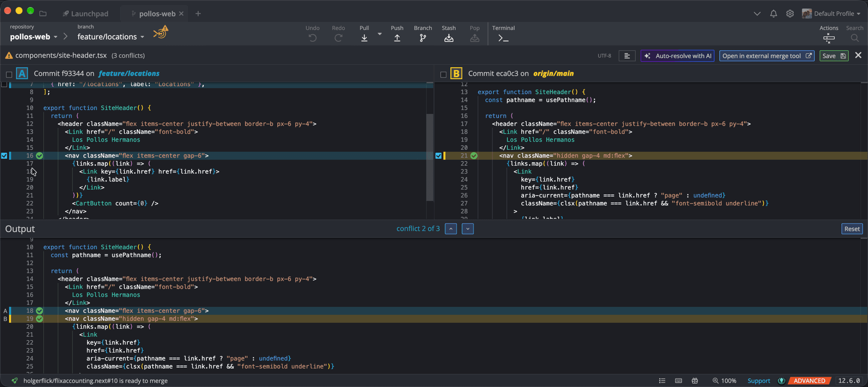The width and height of the screenshot is (868, 387).
Task: Uncheck line 21 checkbox in pane B
Action: tap(438, 156)
